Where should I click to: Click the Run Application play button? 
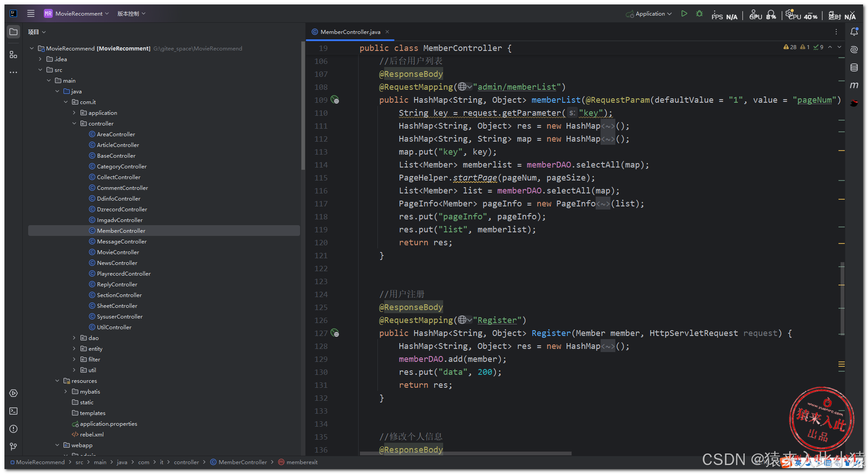pyautogui.click(x=684, y=13)
